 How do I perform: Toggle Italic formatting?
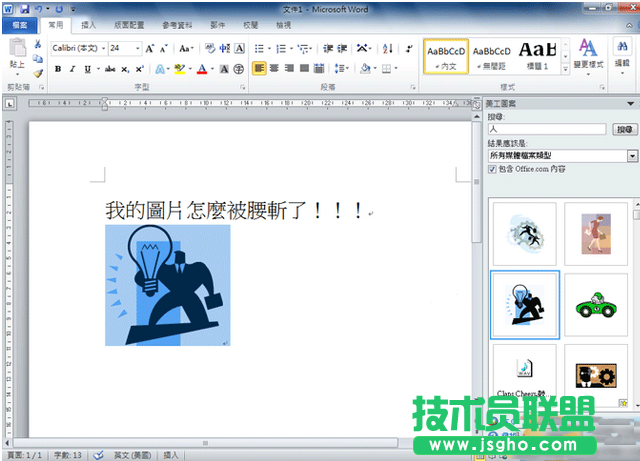[x=72, y=69]
